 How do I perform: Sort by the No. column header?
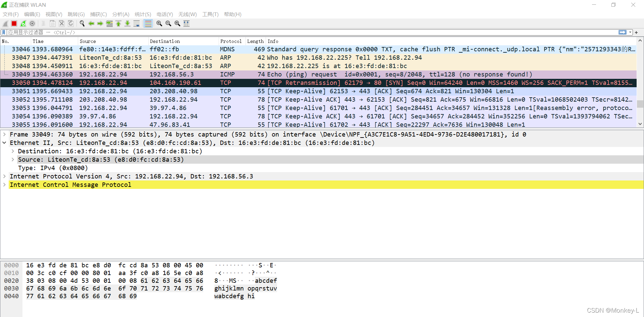[15, 41]
